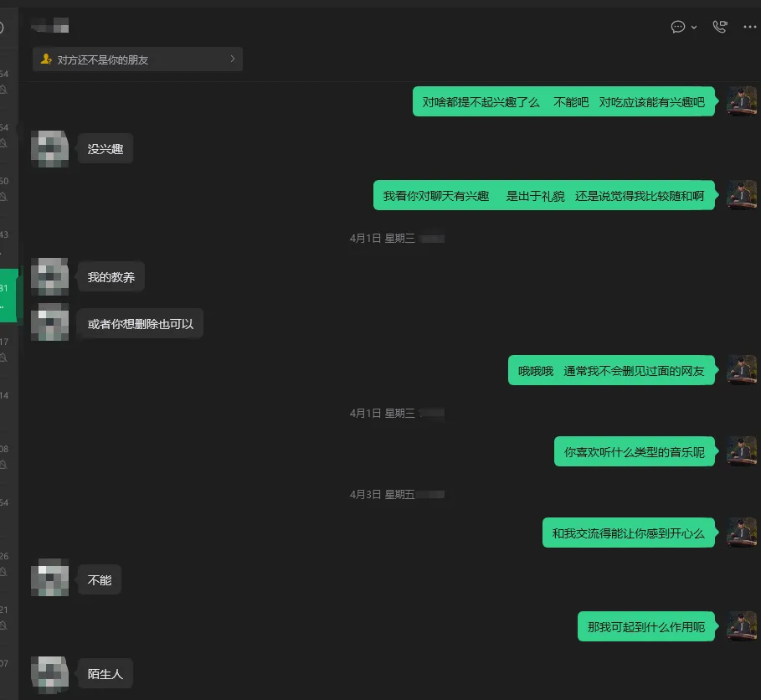The height and width of the screenshot is (700, 761).
Task: Click the green bubble 哦哦哦 通常我不会删见过面的网友
Action: pyautogui.click(x=611, y=371)
